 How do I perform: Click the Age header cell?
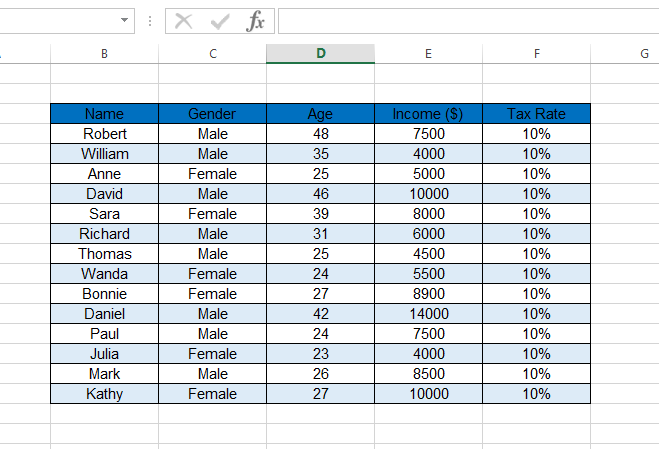coord(320,114)
